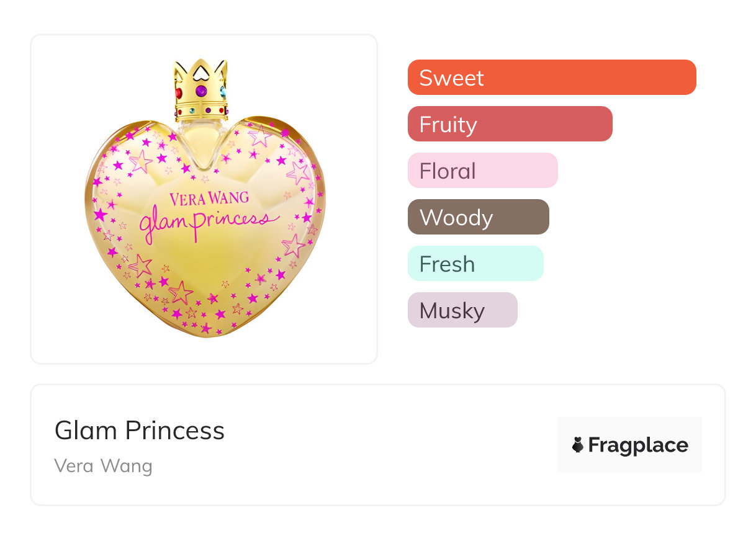Click the blue gem on the crown's right
This screenshot has width=756, height=536.
223,92
